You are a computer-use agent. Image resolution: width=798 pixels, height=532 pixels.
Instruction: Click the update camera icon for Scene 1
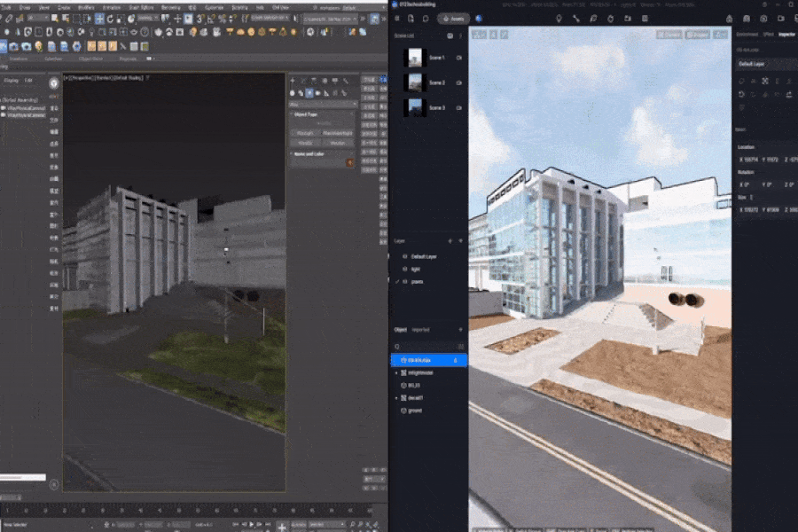coord(459,58)
